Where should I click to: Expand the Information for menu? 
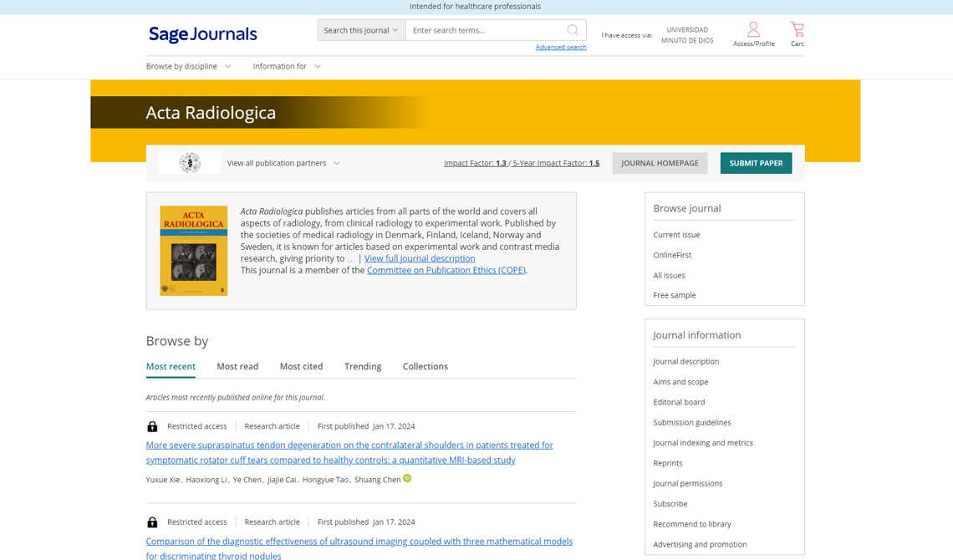coord(286,66)
